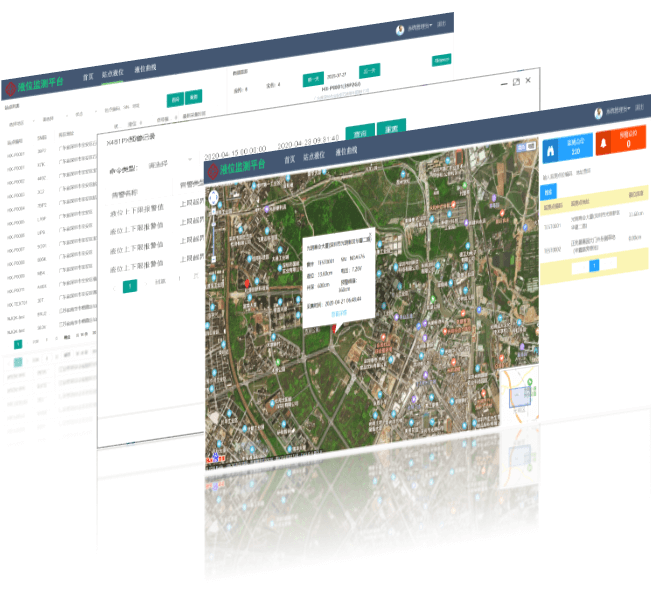Click page 1 in right panel pagination
The image size is (651, 608).
(x=594, y=265)
